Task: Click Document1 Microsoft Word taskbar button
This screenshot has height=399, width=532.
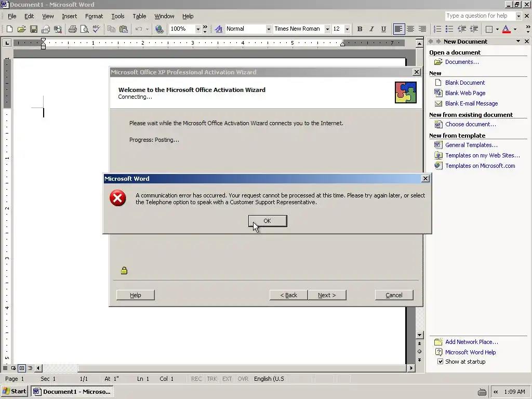Action: (x=72, y=392)
